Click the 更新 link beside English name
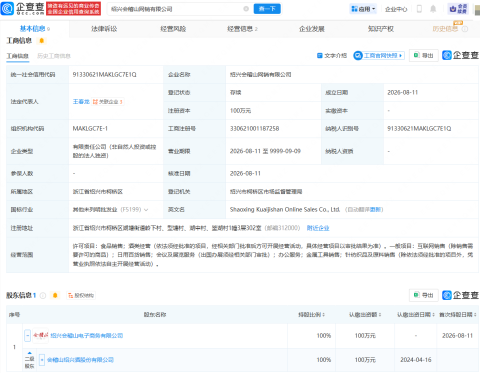Viewport: 480px width, 373px height. (376, 210)
